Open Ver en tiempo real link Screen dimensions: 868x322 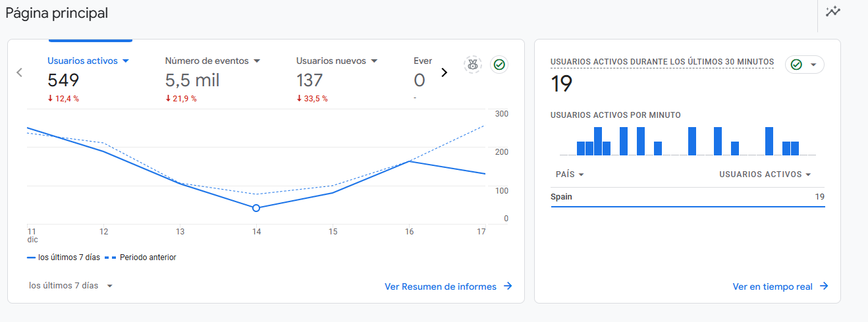pos(773,286)
